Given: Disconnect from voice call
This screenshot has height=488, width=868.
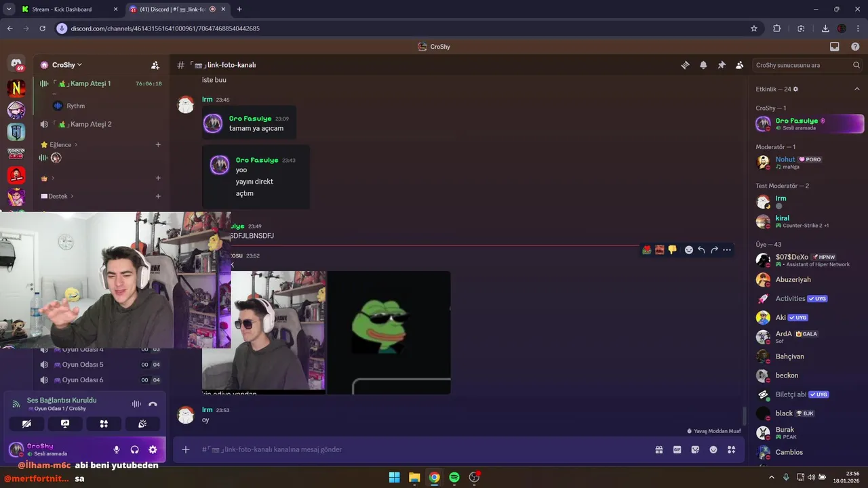Looking at the screenshot, I should point(153,404).
